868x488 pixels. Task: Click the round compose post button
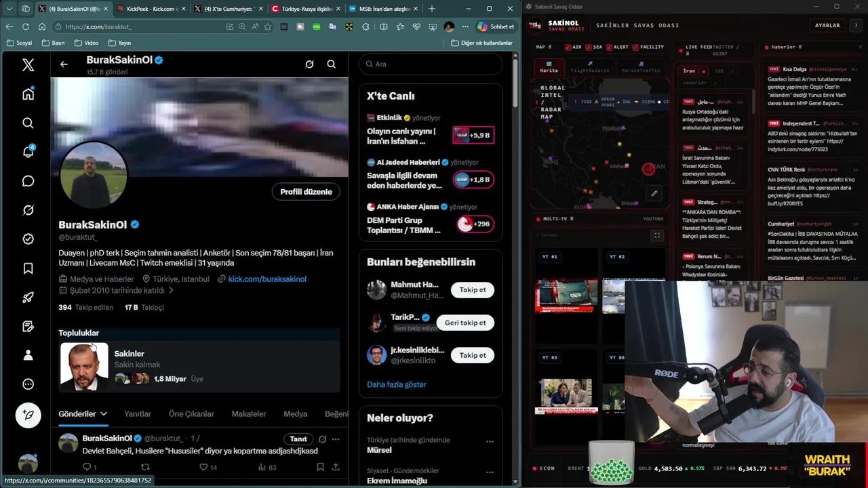coord(28,415)
